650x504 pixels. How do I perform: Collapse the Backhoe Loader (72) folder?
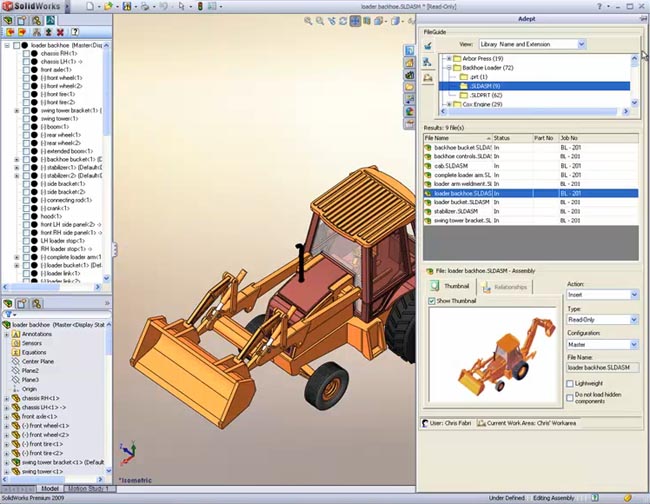point(449,68)
